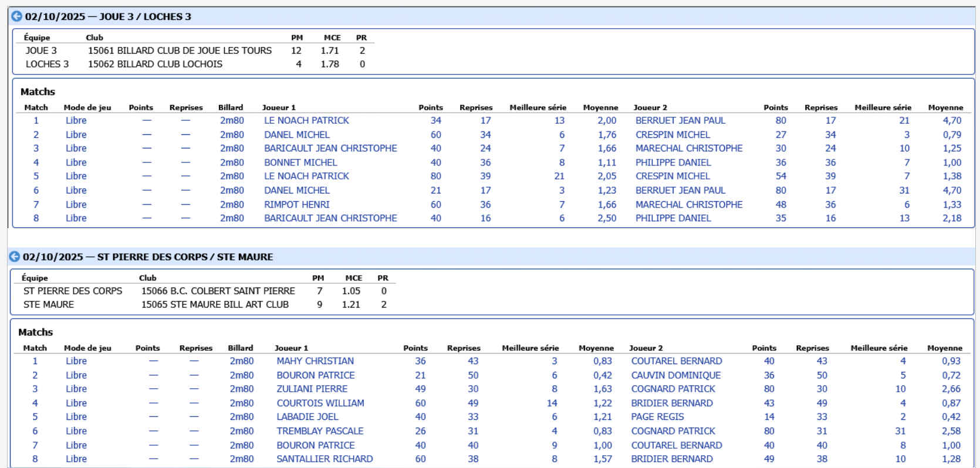Select the BILLARD CLUB LOCHOIS club row
The height and width of the screenshot is (468, 980).
[155, 64]
